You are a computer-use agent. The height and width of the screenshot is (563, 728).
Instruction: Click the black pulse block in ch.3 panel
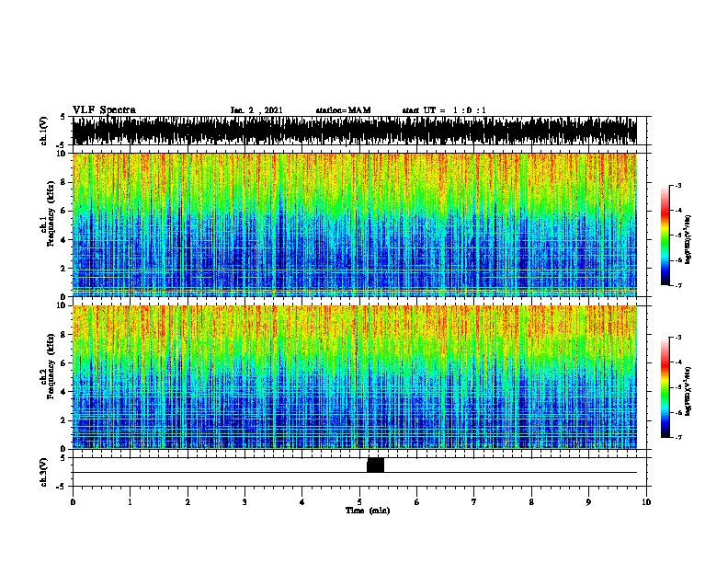point(376,465)
